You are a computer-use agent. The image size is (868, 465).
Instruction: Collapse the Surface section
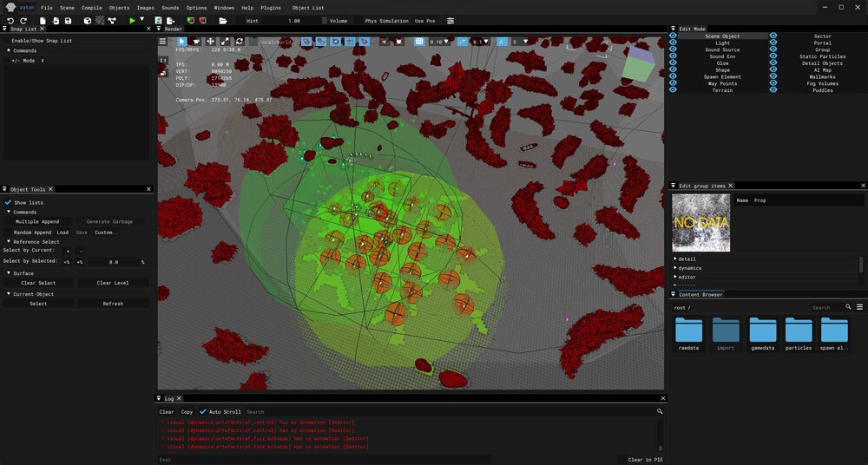(x=9, y=273)
